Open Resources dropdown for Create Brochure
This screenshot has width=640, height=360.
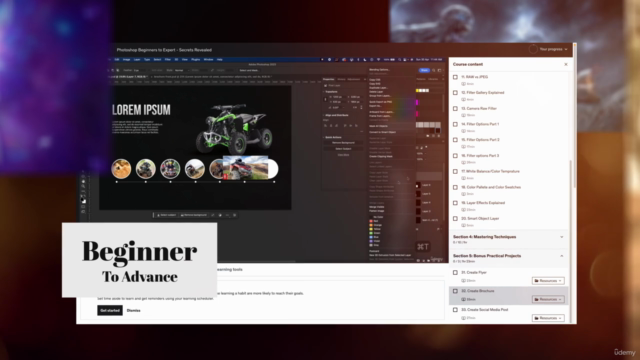click(548, 299)
